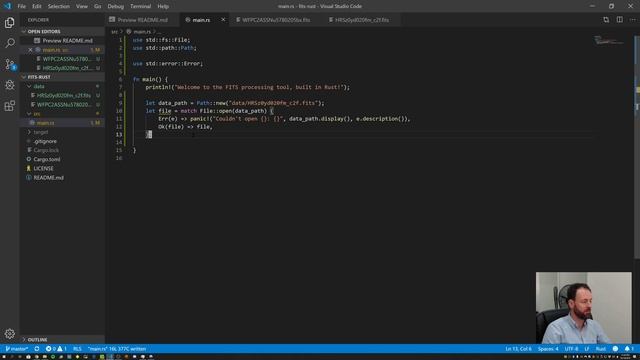Image resolution: width=640 pixels, height=360 pixels.
Task: Open the Go menu
Action: point(98,6)
